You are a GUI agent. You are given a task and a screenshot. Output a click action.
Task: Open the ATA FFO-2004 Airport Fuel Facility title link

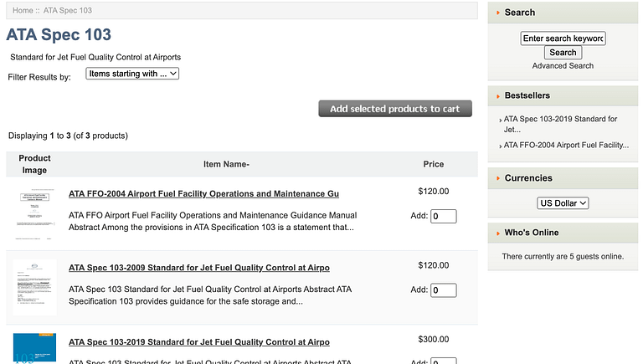click(x=203, y=194)
